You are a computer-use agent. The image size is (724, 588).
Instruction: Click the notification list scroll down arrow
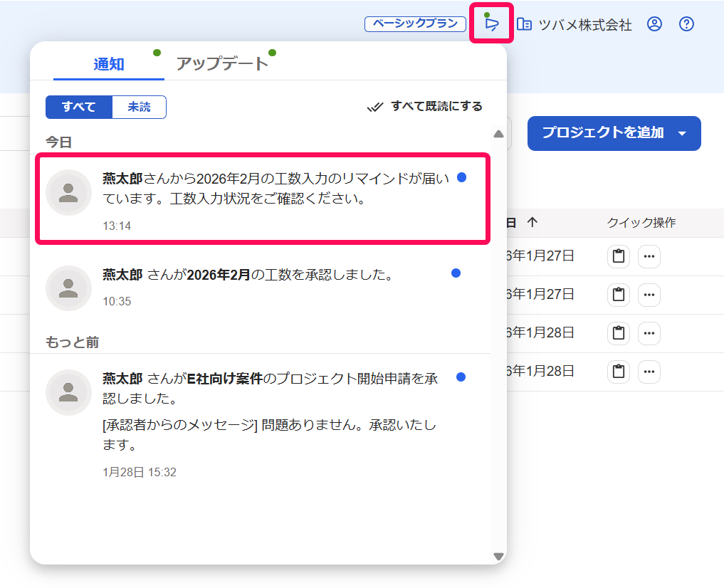coord(498,556)
